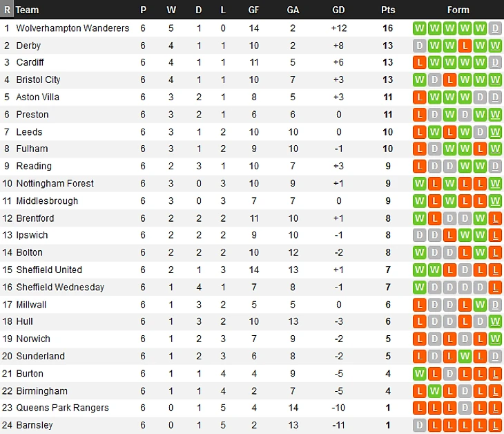Click the Team column header
This screenshot has height=434, width=504.
click(x=28, y=10)
